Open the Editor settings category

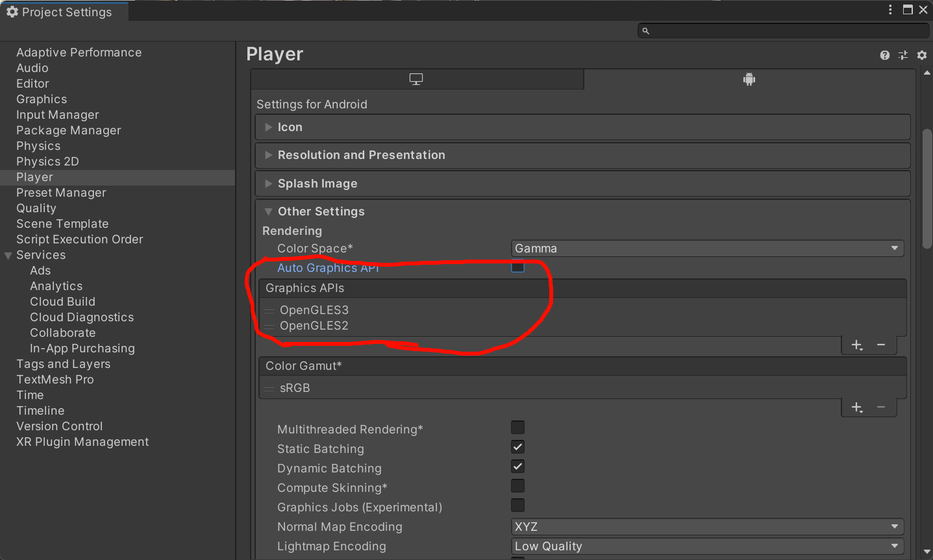coord(32,84)
